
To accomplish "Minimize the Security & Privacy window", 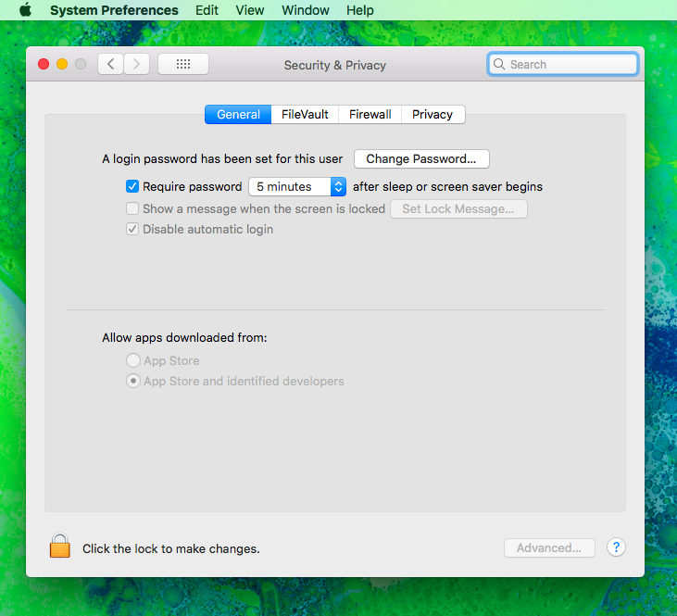I will pos(62,64).
